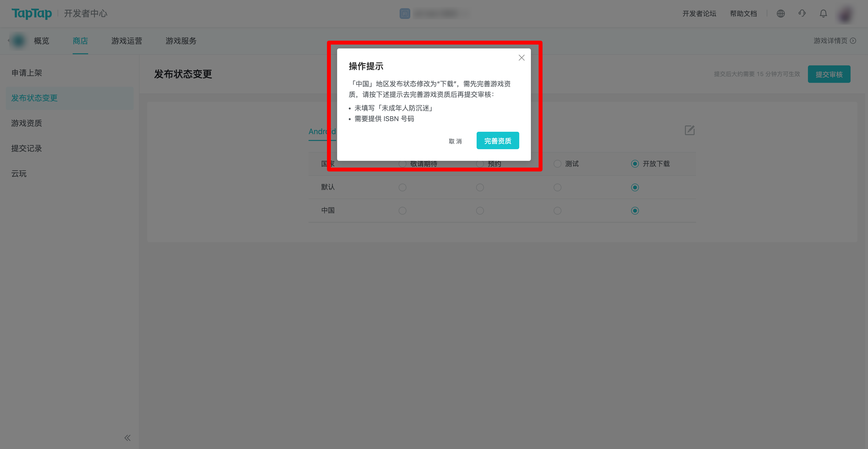
Task: Open the notifications bell icon
Action: pyautogui.click(x=823, y=14)
